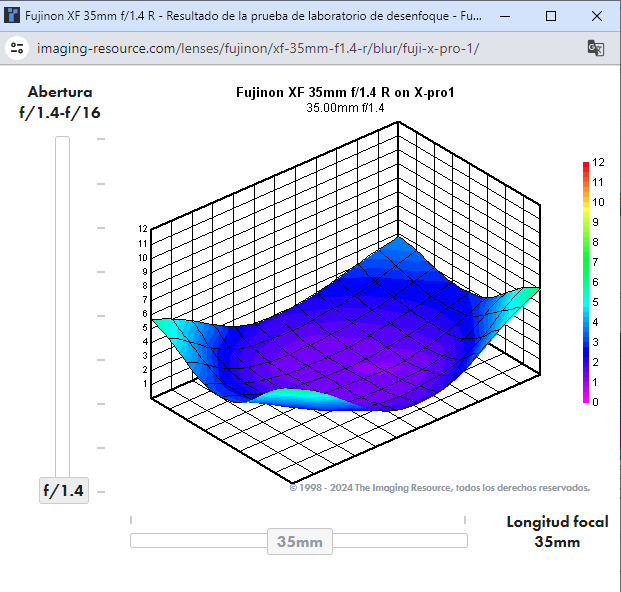Click the '12' label on the chart vertical axis
This screenshot has height=592, width=621.
143,228
